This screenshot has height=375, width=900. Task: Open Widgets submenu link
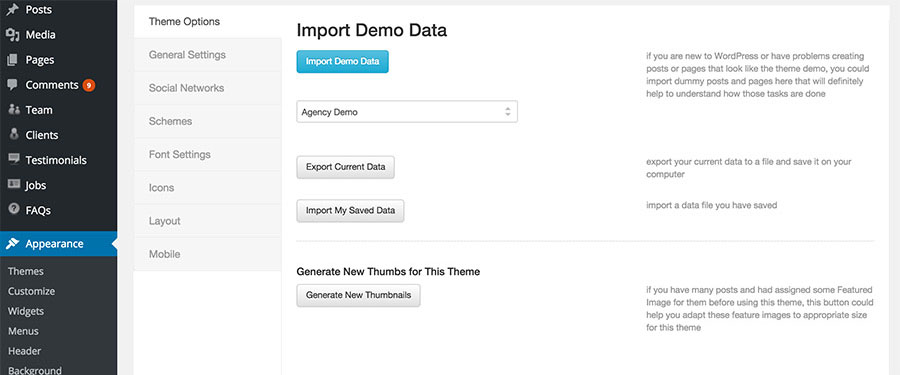[x=26, y=311]
